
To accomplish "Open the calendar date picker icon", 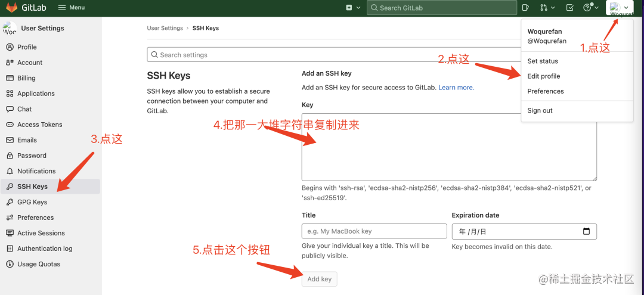I will tap(587, 231).
